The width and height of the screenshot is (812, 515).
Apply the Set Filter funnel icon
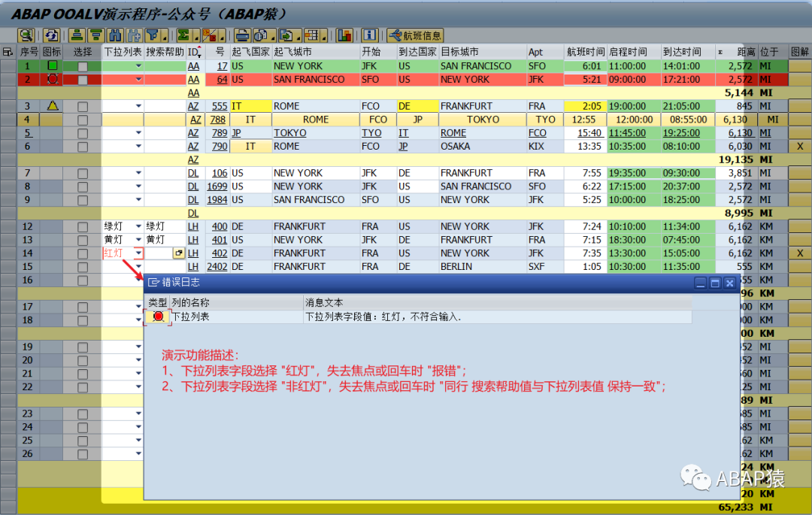click(x=152, y=35)
